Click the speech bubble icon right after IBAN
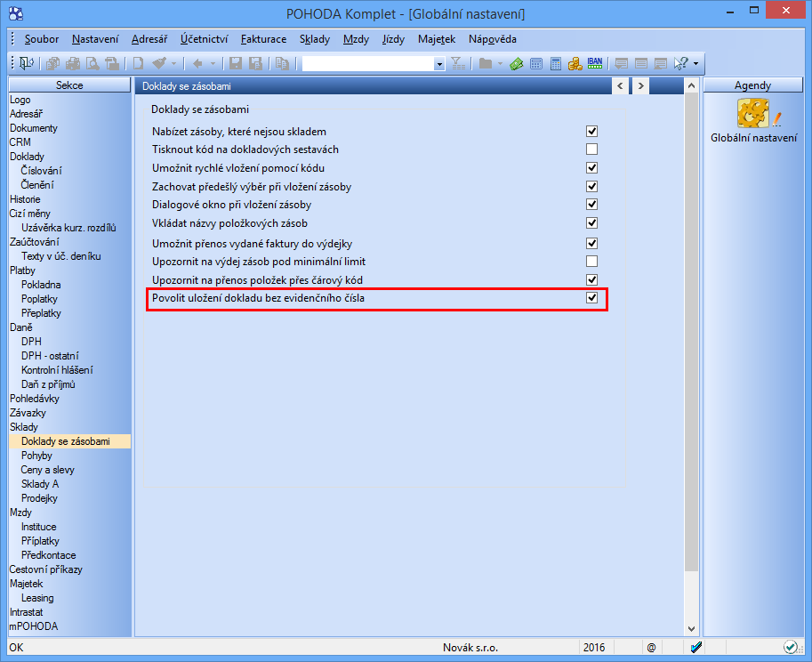Viewport: 812px width, 662px height. click(x=621, y=64)
